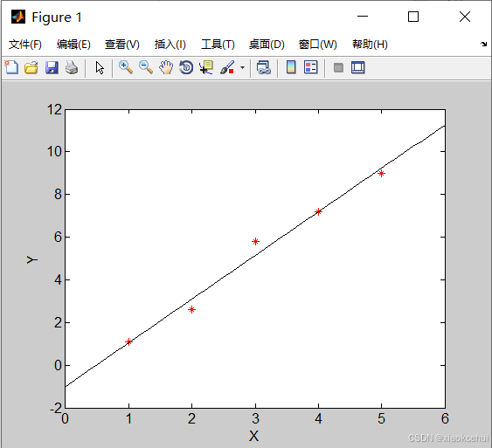The image size is (492, 448).
Task: Click the Y axis tick label -2
Action: [56, 408]
